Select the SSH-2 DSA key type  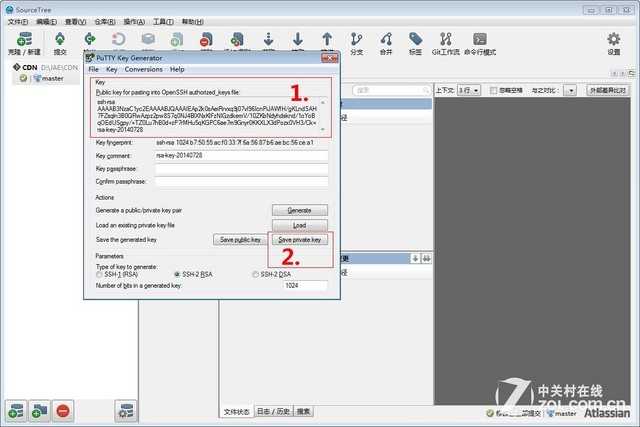click(256, 274)
